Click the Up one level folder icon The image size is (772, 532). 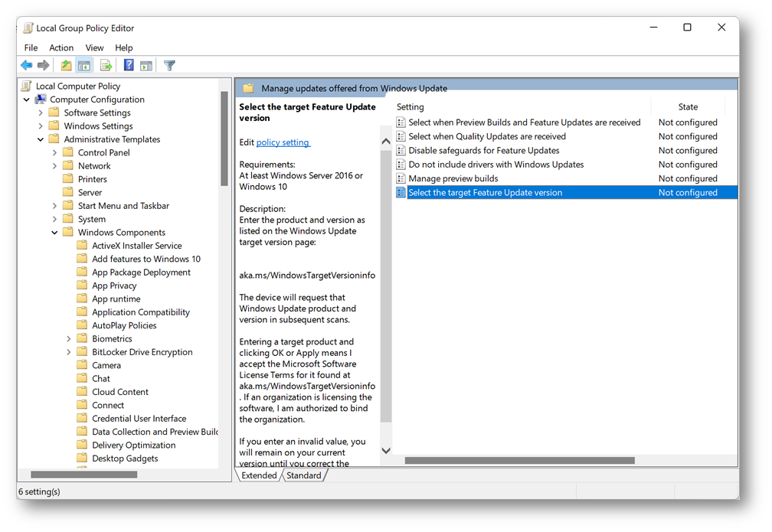[x=67, y=66]
